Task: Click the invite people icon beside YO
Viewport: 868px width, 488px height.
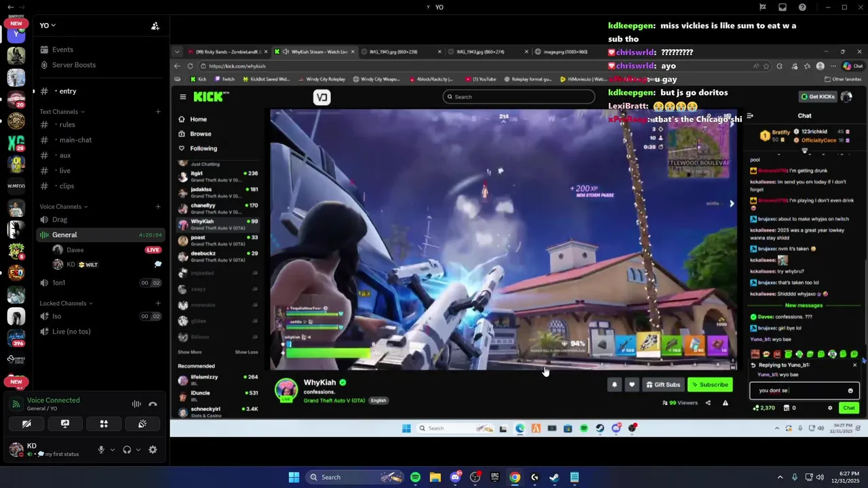Action: click(155, 26)
